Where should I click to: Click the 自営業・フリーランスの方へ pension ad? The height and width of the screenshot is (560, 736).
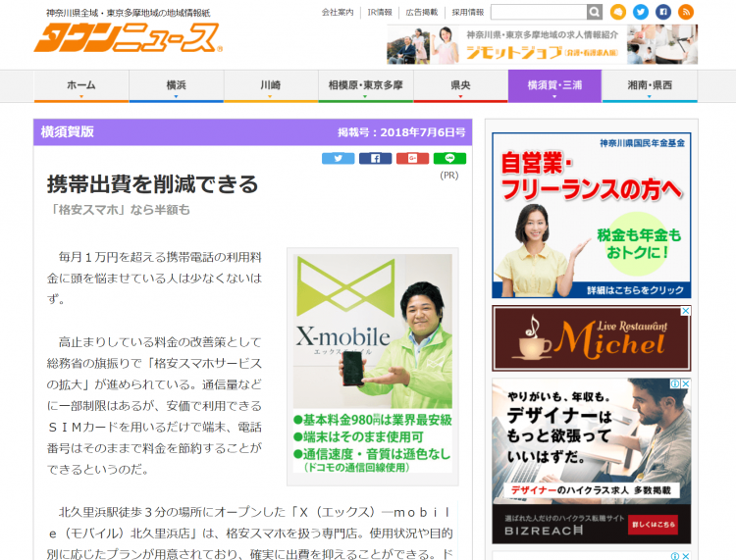pos(592,216)
